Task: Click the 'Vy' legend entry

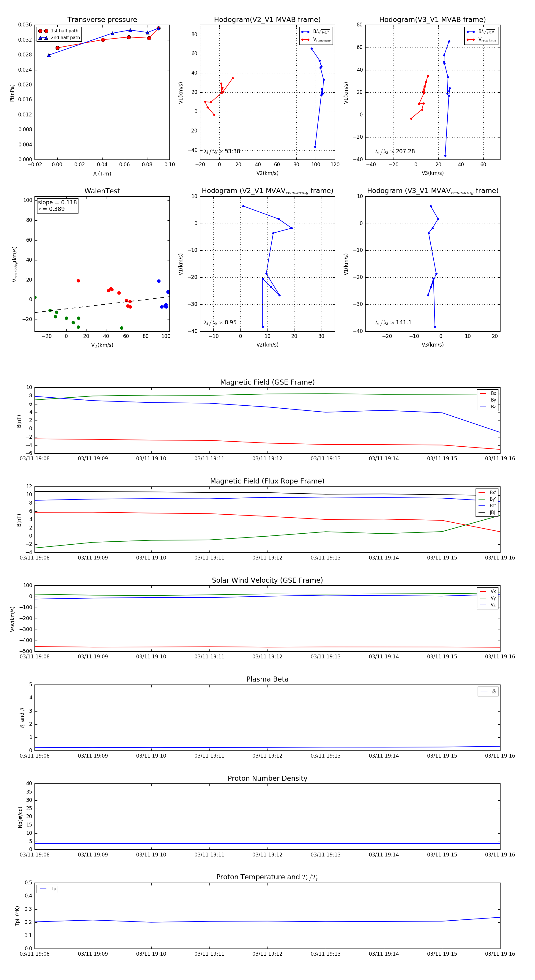Action: click(x=488, y=598)
